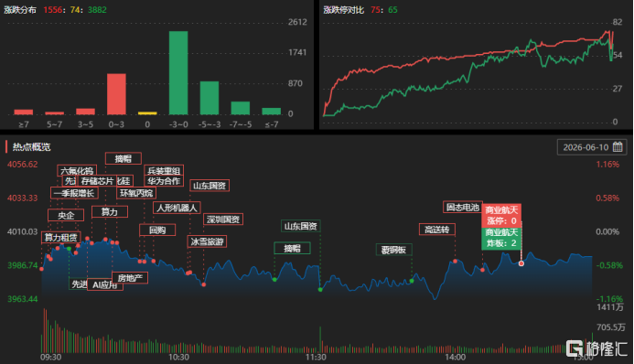Viewport: 634px width, 364px height.
Task: Open the 央企 hotspot label
Action: point(66,215)
